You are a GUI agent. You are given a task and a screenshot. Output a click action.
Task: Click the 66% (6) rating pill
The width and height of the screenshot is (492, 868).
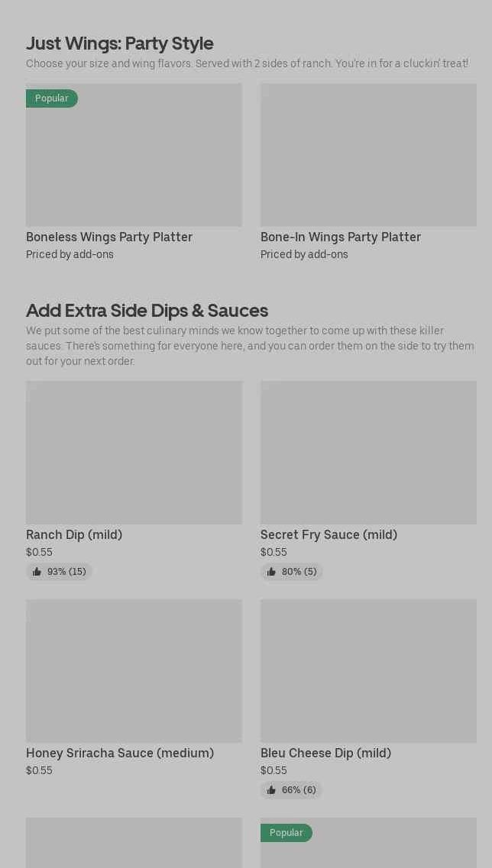point(291,790)
